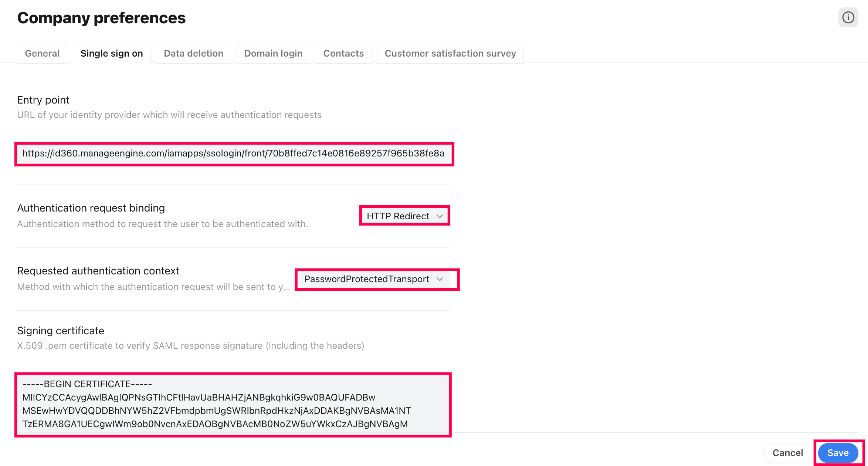
Task: Open the HTTP Redirect binding dropdown
Action: [x=398, y=216]
